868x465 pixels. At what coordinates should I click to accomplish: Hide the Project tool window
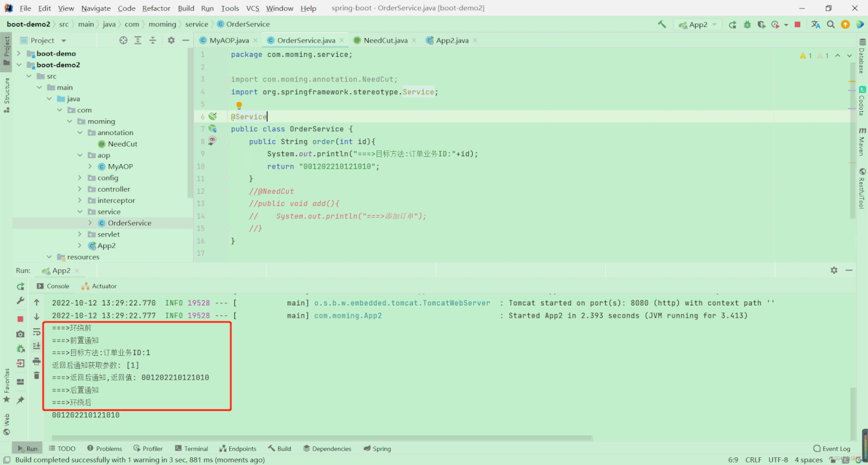tap(185, 40)
